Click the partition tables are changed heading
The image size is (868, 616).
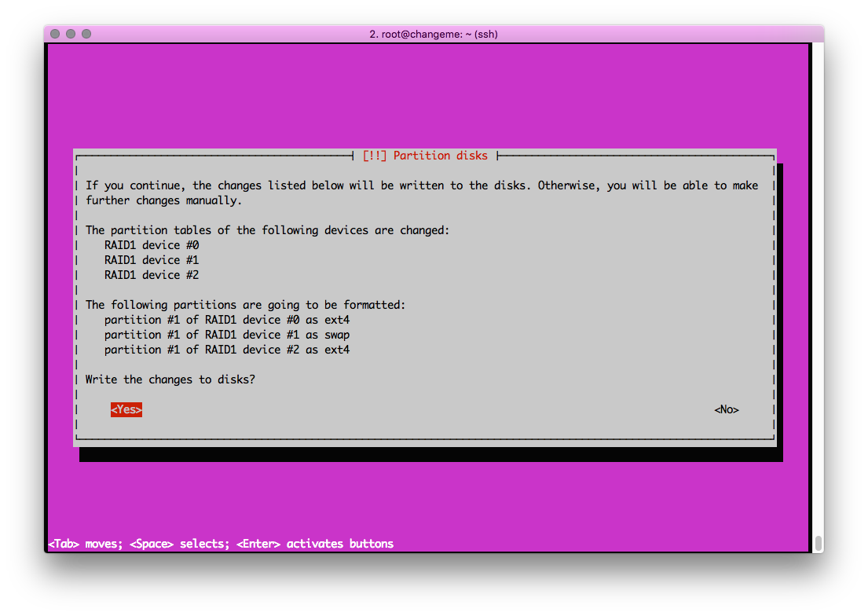[x=267, y=230]
